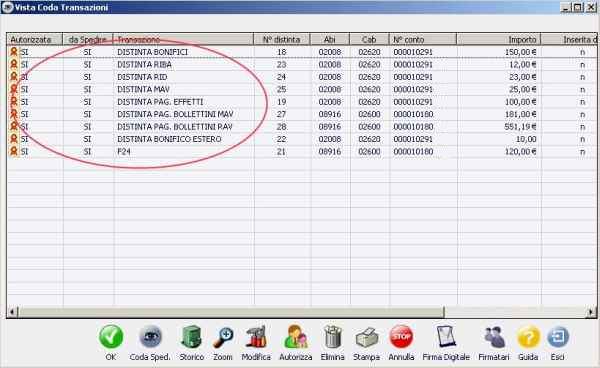Sort by N° conto column header

(x=423, y=39)
